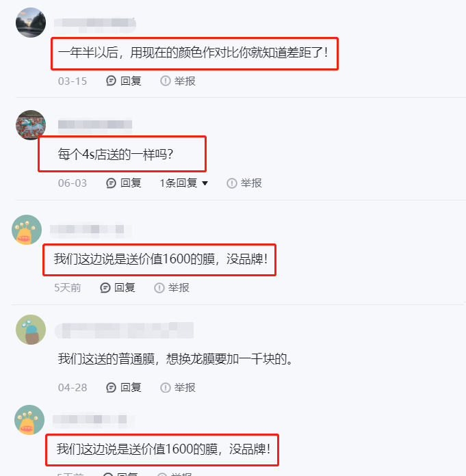The width and height of the screenshot is (466, 476).
Task: Click reply bubble icon under 06-03 comment
Action: click(111, 183)
